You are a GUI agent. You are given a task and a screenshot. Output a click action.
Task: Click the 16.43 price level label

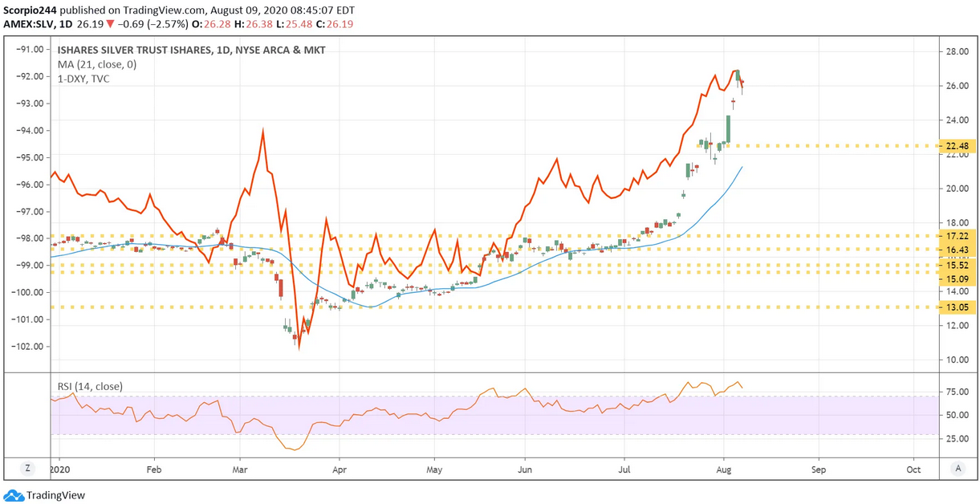coord(957,250)
